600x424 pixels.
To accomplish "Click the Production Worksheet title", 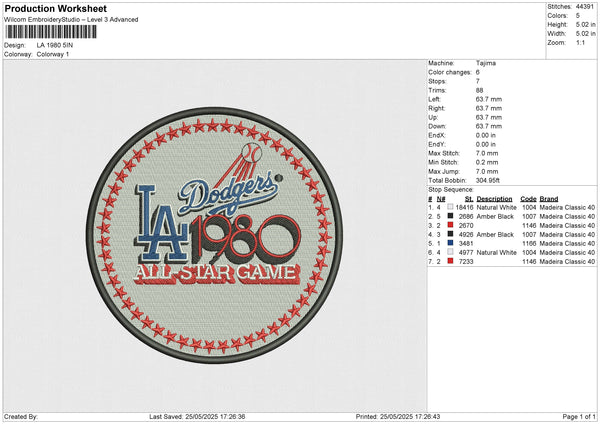I will [55, 9].
